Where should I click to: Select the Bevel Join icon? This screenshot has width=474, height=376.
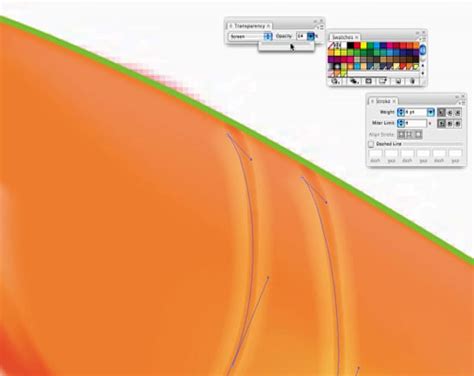[x=458, y=123]
